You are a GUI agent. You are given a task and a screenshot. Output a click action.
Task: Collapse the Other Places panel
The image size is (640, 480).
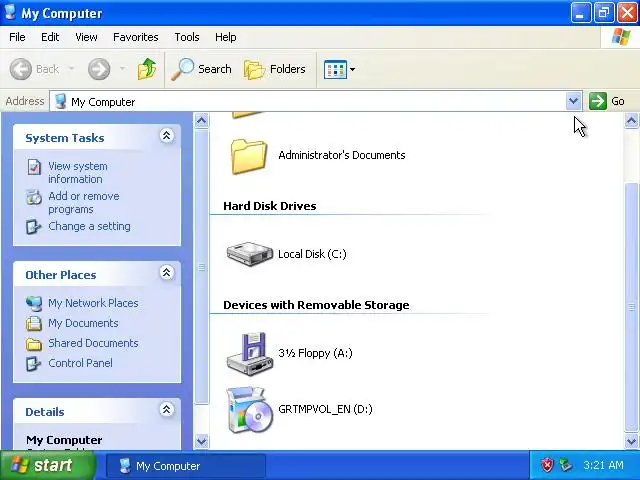pyautogui.click(x=167, y=272)
